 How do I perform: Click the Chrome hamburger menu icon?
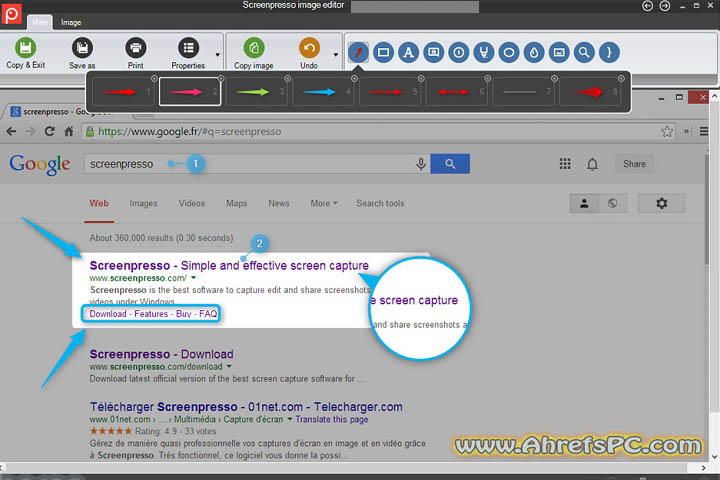tap(704, 131)
